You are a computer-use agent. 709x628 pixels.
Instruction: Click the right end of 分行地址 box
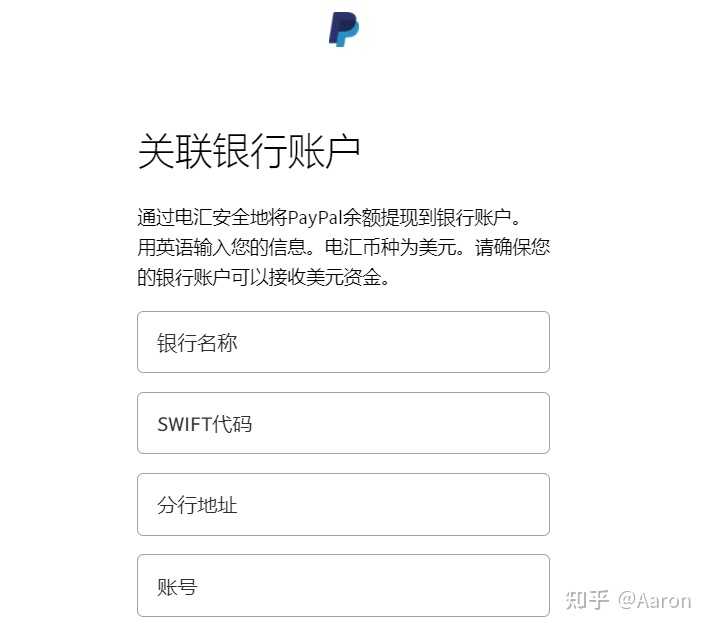point(530,504)
